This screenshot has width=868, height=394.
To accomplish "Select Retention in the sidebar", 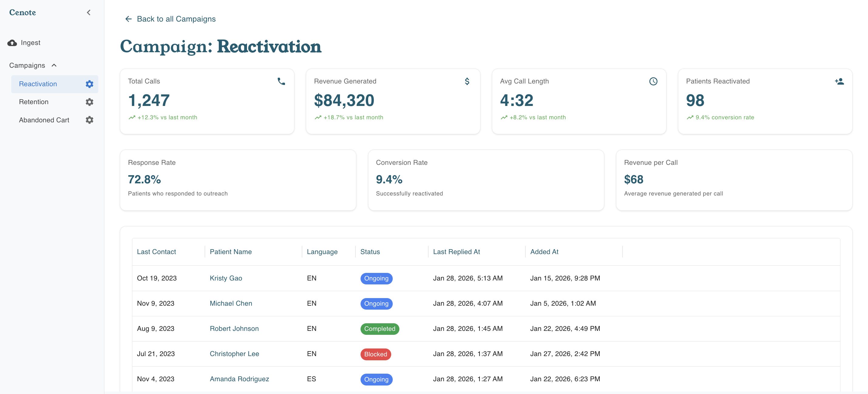I will coord(34,102).
